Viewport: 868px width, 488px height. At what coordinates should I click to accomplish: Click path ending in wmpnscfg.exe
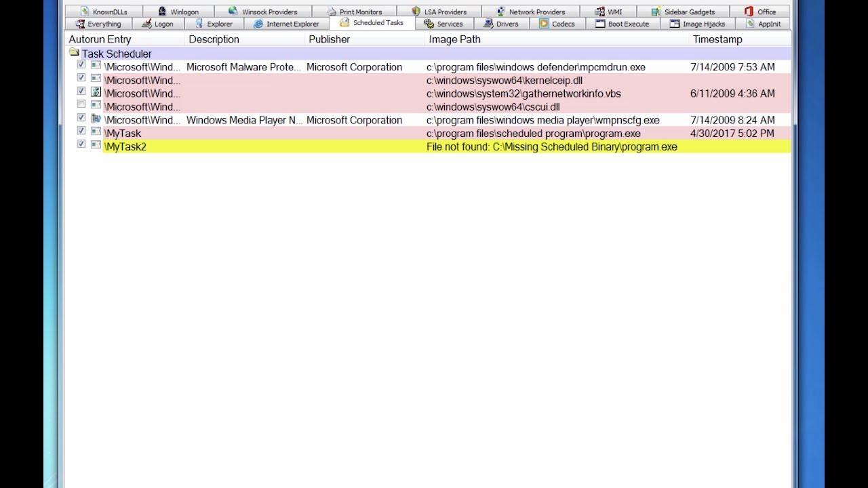[x=543, y=120]
